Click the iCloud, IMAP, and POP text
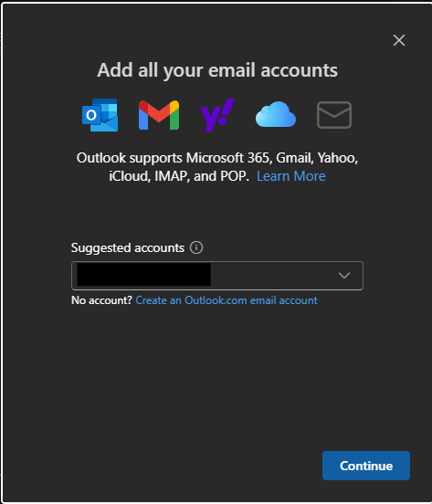 click(179, 176)
